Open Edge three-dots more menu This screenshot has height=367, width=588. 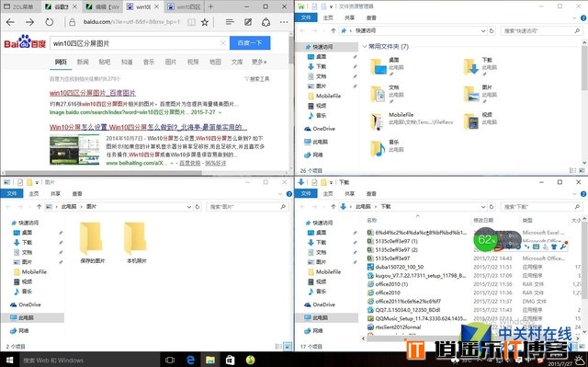(284, 22)
